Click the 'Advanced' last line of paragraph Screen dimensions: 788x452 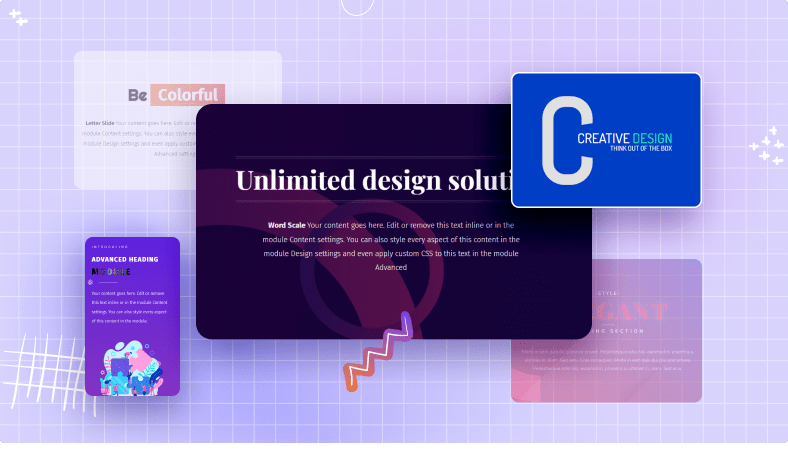[x=390, y=267]
